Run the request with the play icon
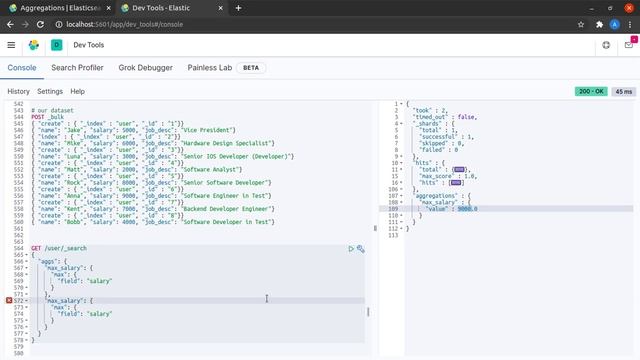 coord(351,248)
